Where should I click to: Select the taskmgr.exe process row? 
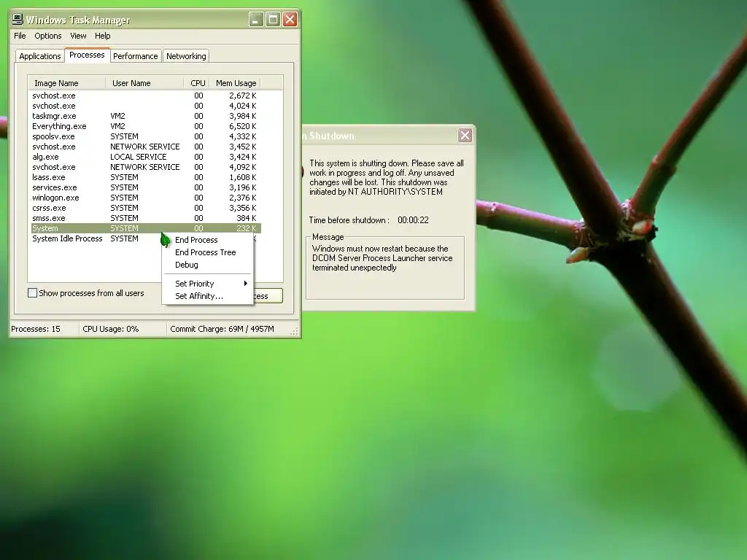[x=145, y=116]
